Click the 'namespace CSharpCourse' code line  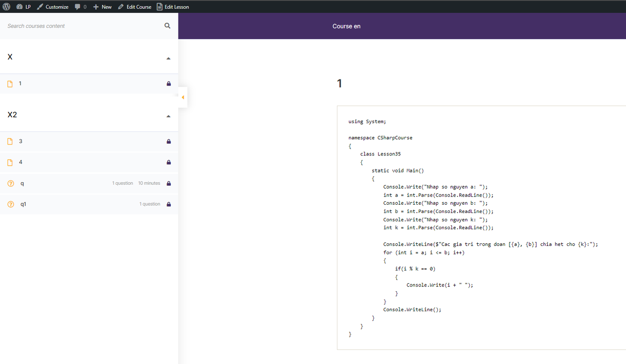(x=380, y=138)
